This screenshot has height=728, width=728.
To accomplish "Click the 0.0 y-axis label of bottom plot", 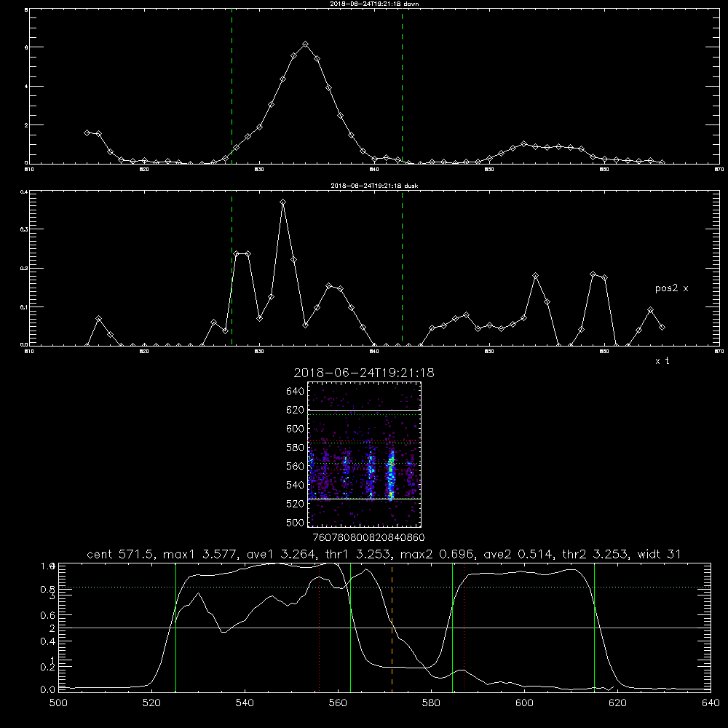I will (48, 690).
